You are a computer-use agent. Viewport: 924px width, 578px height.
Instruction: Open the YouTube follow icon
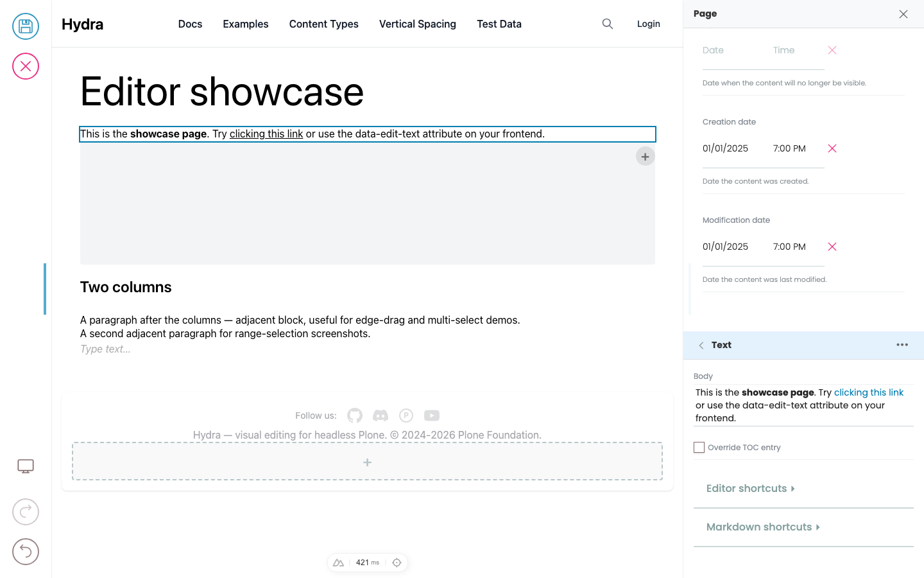[432, 416]
